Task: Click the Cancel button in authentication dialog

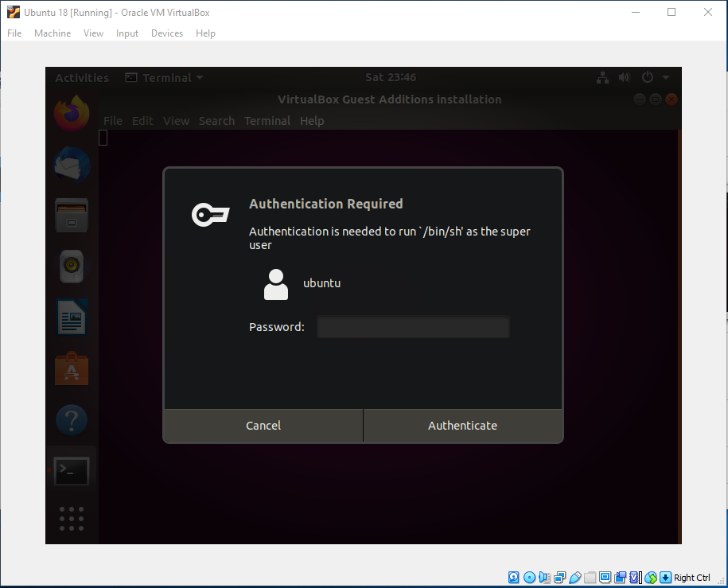Action: pyautogui.click(x=263, y=426)
